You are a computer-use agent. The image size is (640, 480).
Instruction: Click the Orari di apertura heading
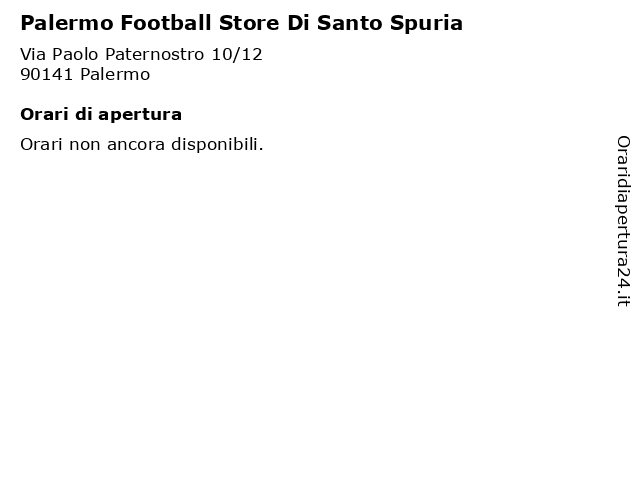point(101,114)
